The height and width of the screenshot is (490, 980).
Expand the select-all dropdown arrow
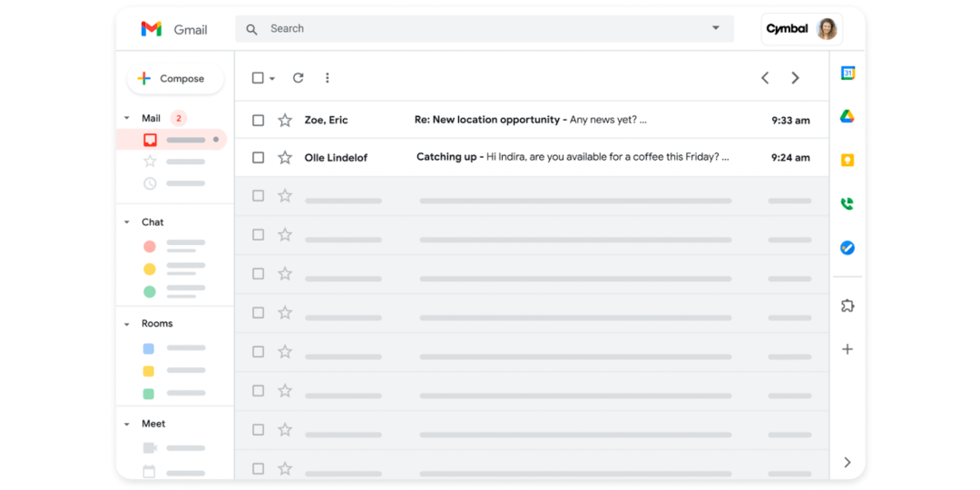(x=272, y=79)
